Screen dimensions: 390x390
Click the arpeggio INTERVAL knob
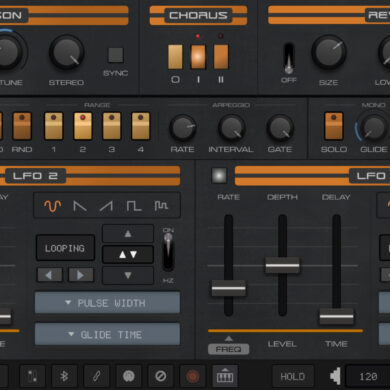click(232, 128)
